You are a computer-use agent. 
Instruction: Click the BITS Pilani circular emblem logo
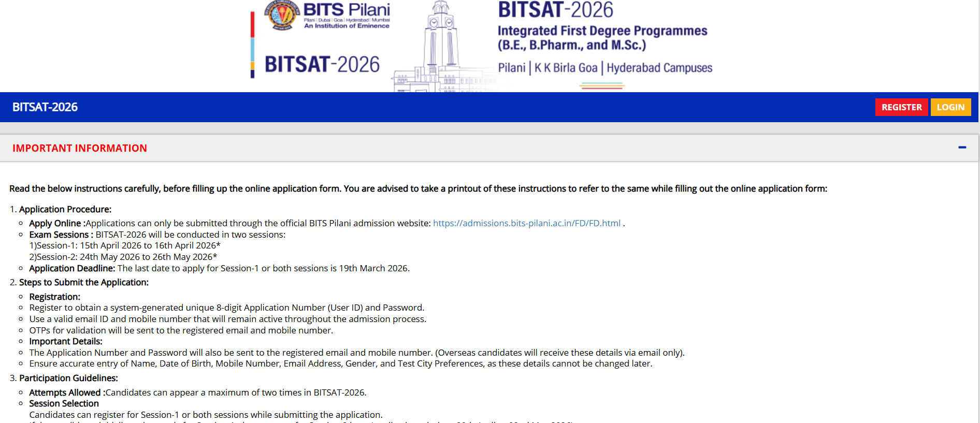click(281, 15)
